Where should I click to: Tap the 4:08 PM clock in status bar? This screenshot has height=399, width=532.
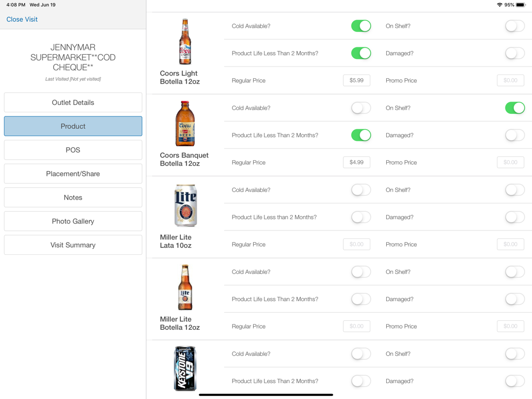point(16,5)
